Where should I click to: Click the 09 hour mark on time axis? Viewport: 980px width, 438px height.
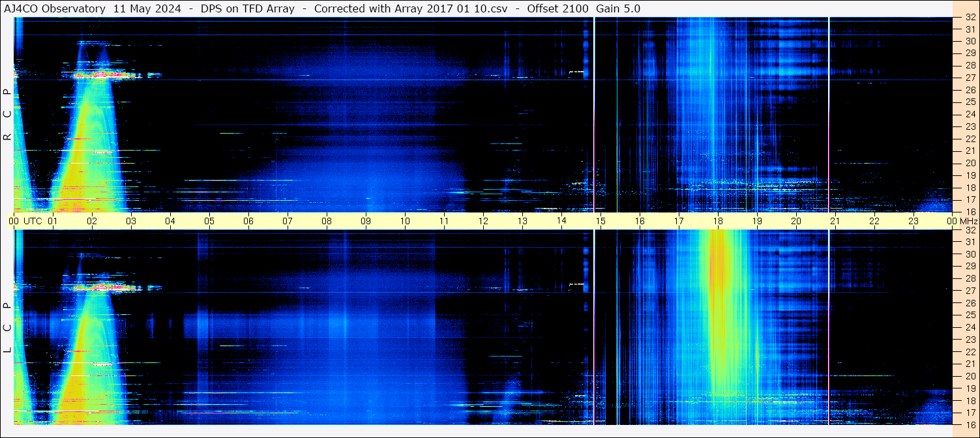(x=366, y=221)
